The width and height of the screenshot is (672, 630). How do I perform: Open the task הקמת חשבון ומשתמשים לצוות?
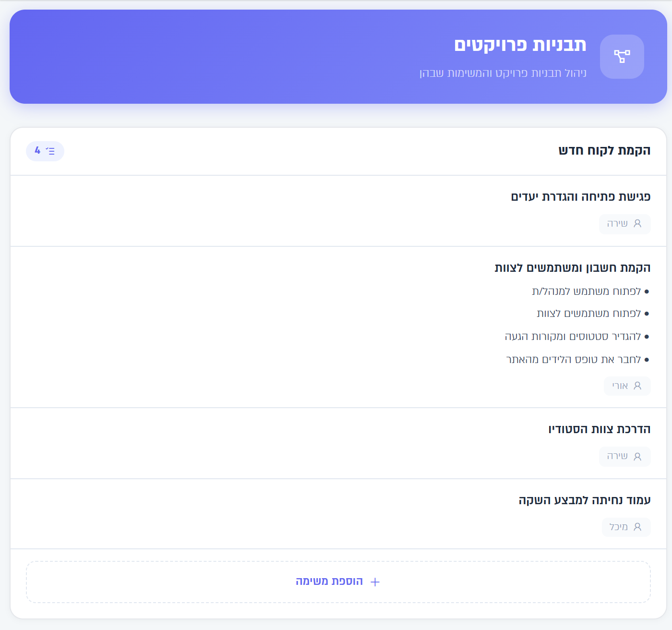(x=573, y=267)
